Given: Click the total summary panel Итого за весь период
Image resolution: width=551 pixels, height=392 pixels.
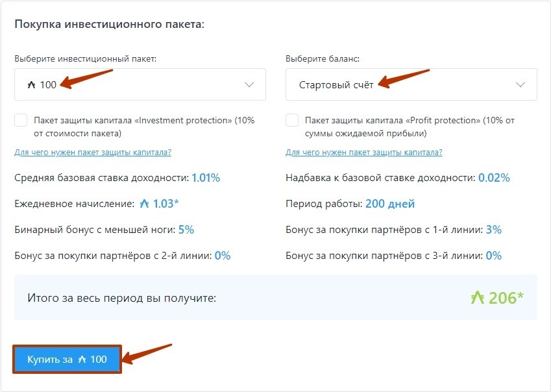Looking at the screenshot, I should [x=276, y=297].
